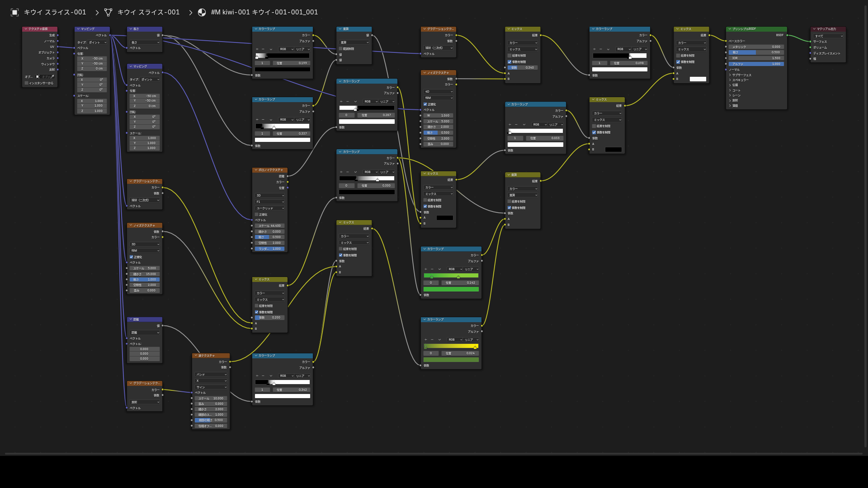Toggle 正規化 in the 4D ノイズテクスチャ node
This screenshot has height=488, width=868.
[x=425, y=104]
